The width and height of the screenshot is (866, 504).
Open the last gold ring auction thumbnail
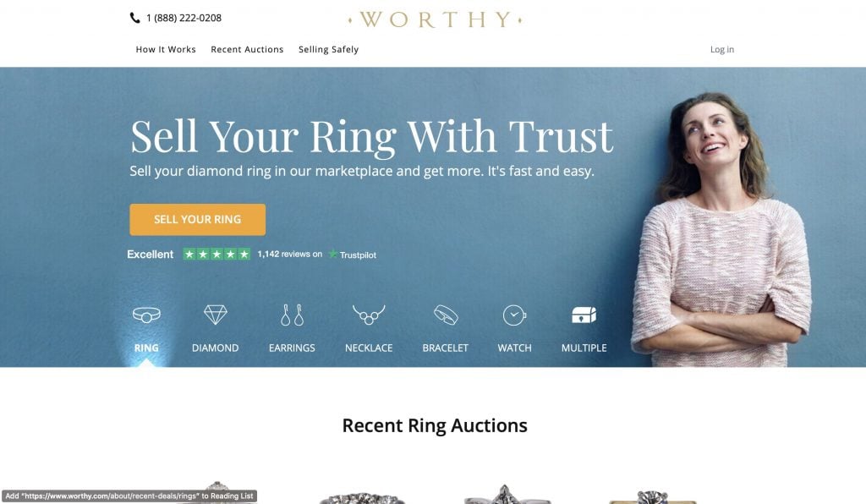652,497
